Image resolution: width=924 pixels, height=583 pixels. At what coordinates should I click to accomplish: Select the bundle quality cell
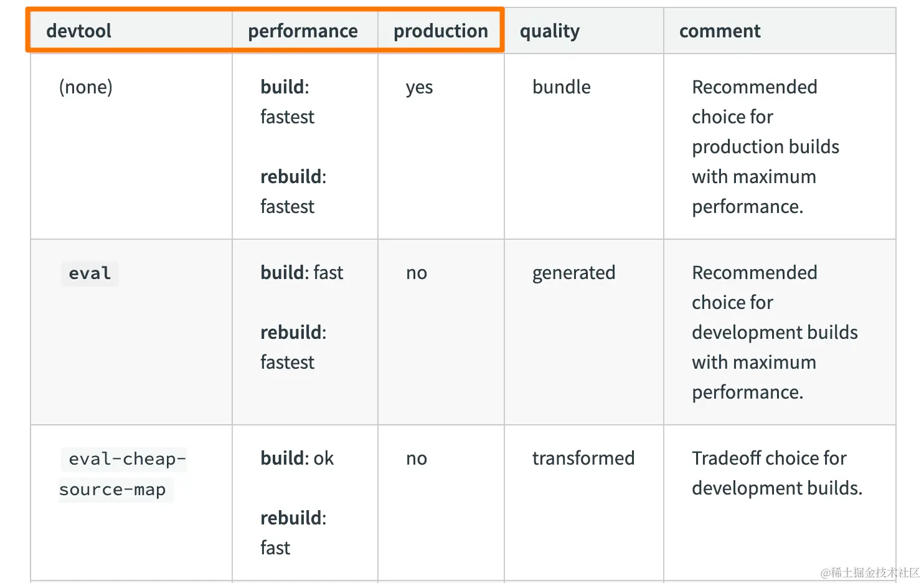tap(561, 87)
